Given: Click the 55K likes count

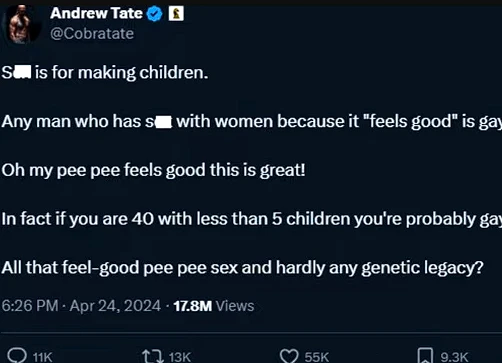Looking at the screenshot, I should [317, 357].
